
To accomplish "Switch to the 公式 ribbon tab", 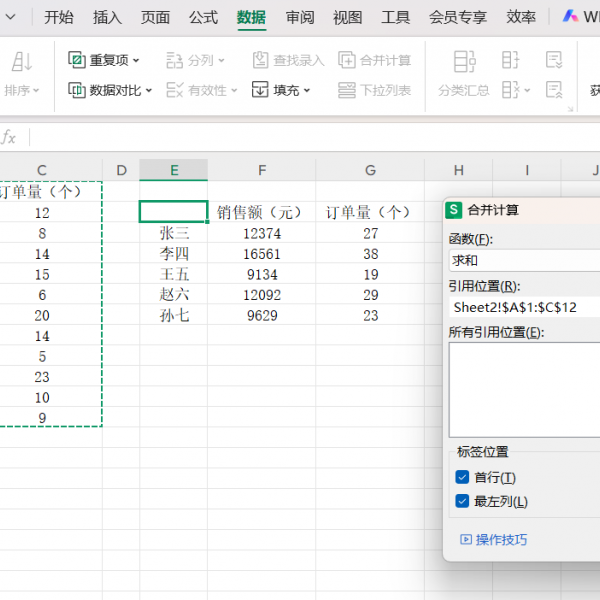I will point(203,17).
